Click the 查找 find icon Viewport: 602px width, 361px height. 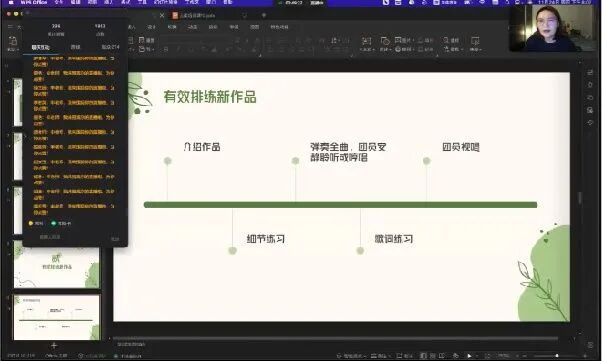click(451, 40)
